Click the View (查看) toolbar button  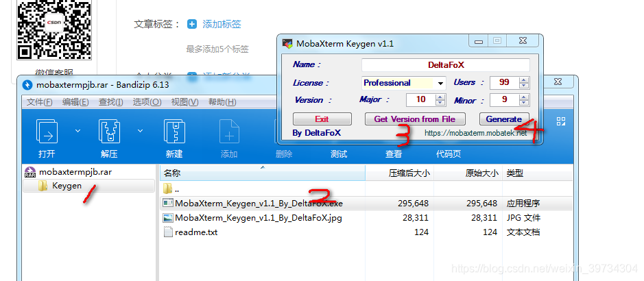coord(394,154)
